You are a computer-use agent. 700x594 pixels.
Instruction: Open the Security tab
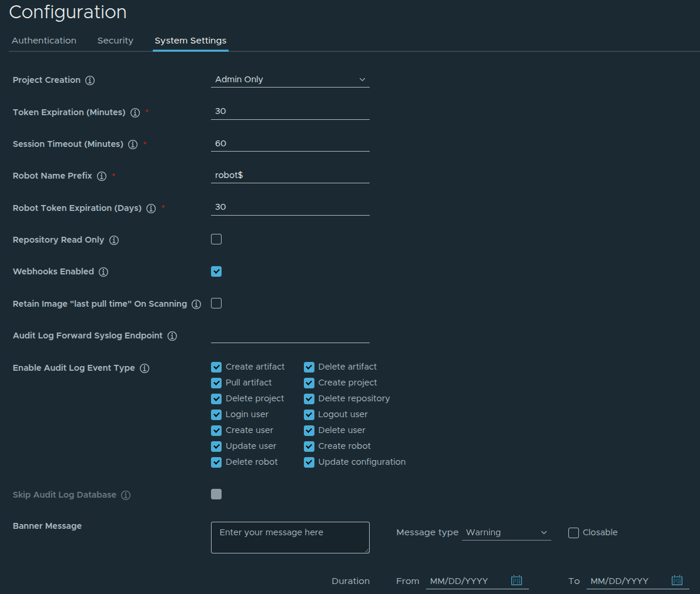[x=115, y=41]
